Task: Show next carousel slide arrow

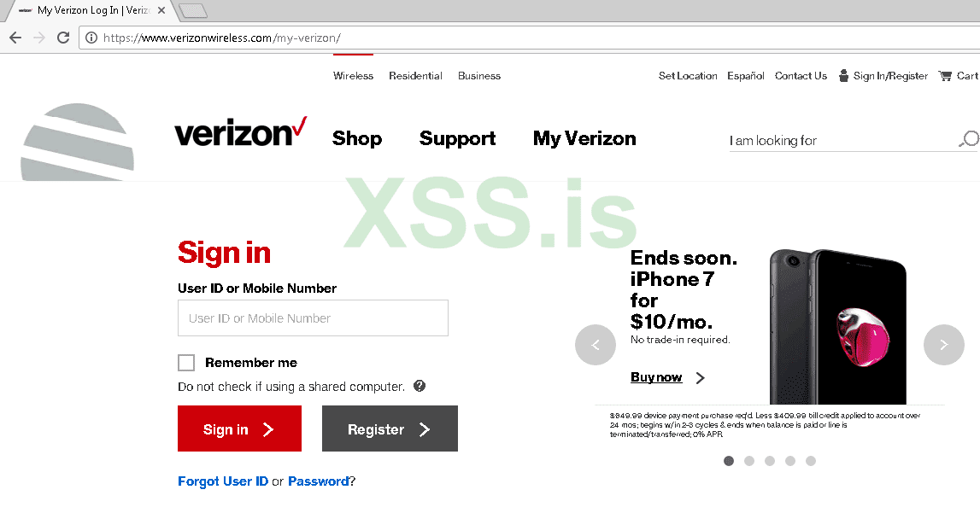Action: (x=944, y=345)
